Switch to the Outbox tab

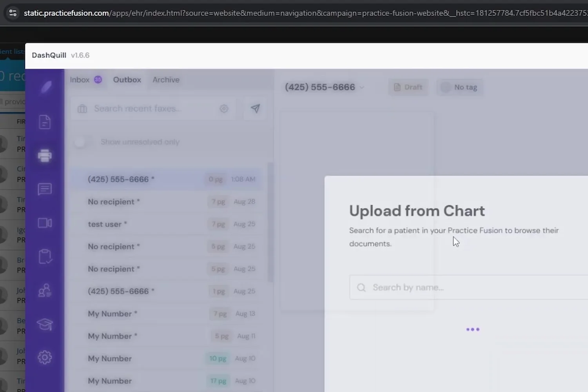(127, 80)
